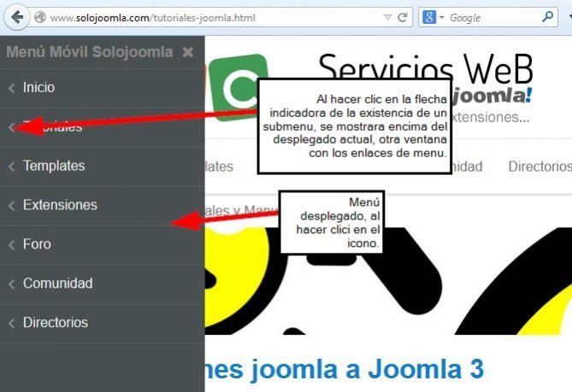Expand submenu arrow beside Extensiones
572x392 pixels.
click(x=12, y=206)
